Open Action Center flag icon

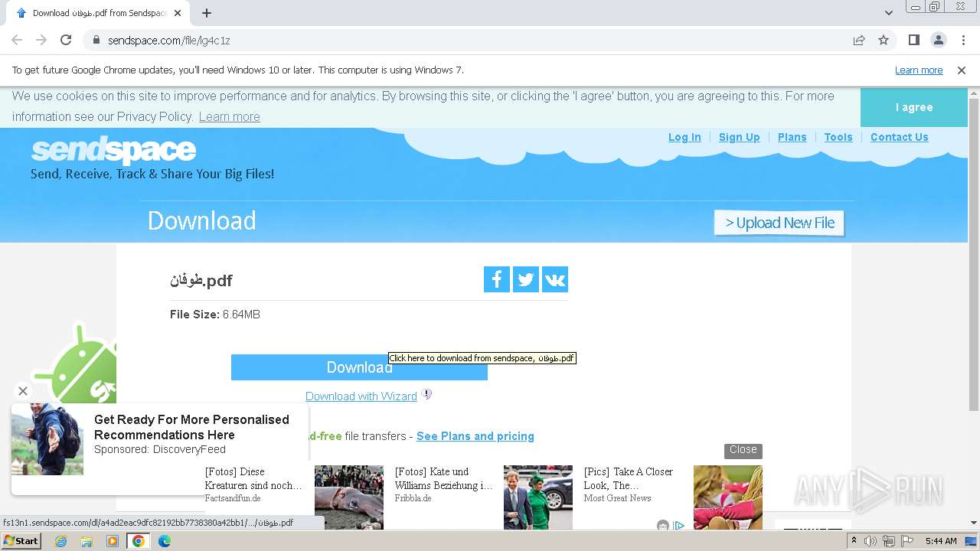[x=907, y=541]
